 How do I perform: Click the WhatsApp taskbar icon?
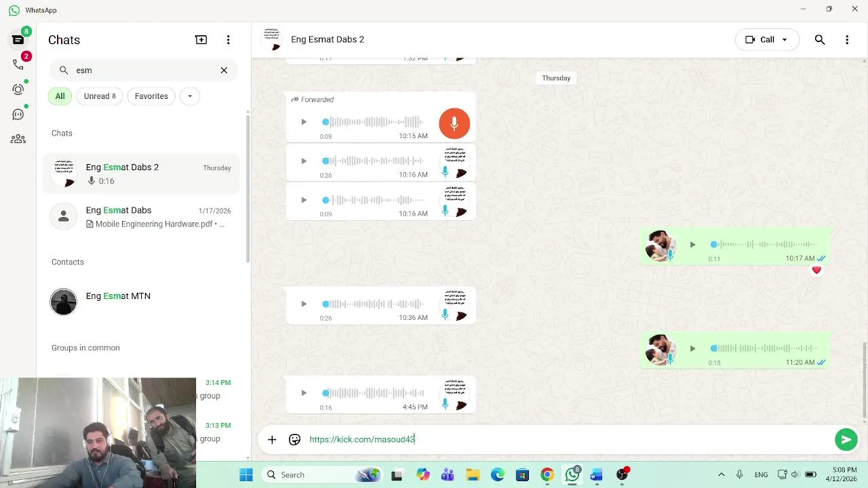(572, 474)
